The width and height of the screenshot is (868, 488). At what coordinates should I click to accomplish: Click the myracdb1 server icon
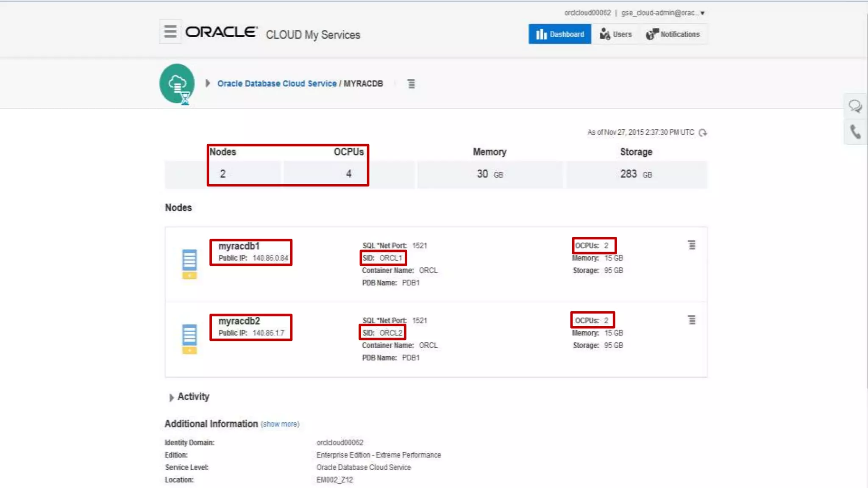[189, 263]
